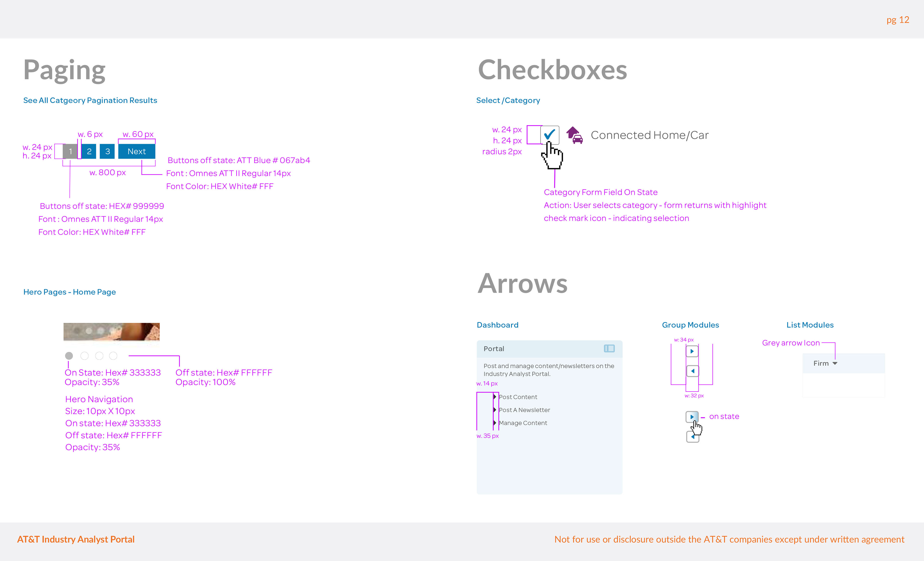Select current page 1 grey button
Screen dimensions: 924x561
click(x=70, y=151)
